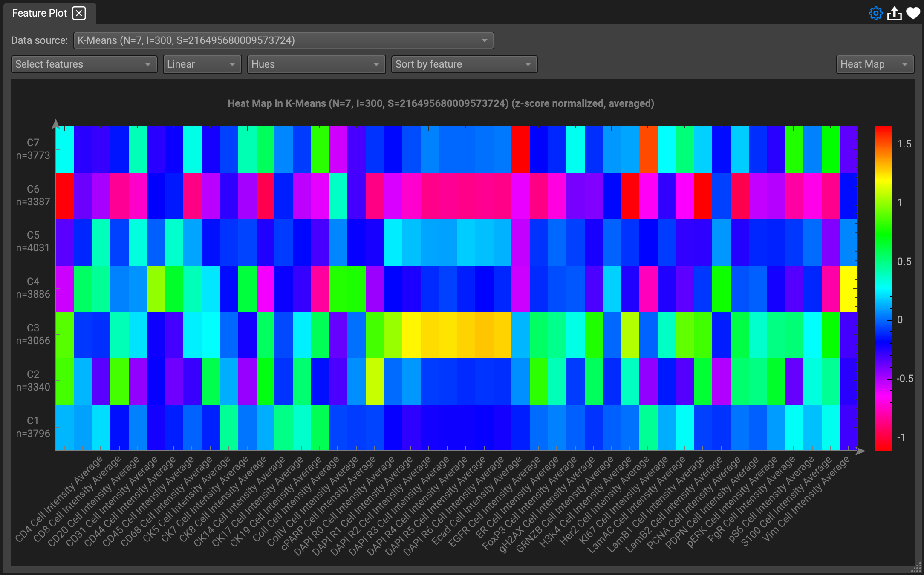The image size is (924, 575).
Task: Click the 0 color scale tick label
Action: (900, 320)
